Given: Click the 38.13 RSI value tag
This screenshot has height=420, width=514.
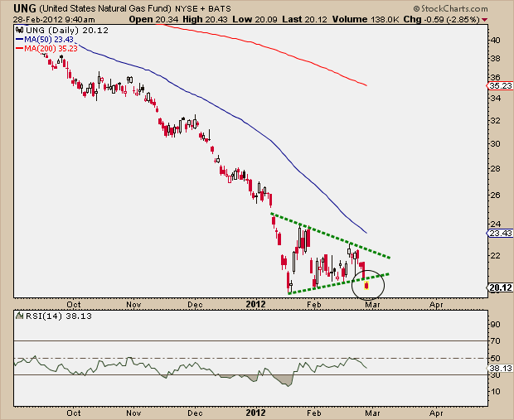Looking at the screenshot, I should click(x=500, y=369).
